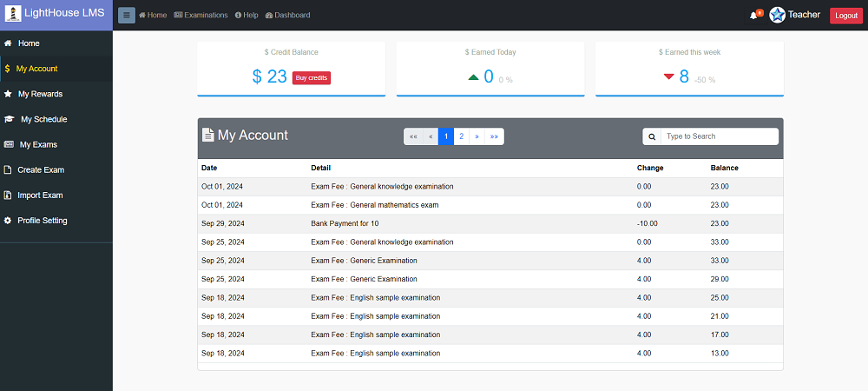The height and width of the screenshot is (391, 868).
Task: Open Examinations in the top navigation
Action: coord(201,15)
